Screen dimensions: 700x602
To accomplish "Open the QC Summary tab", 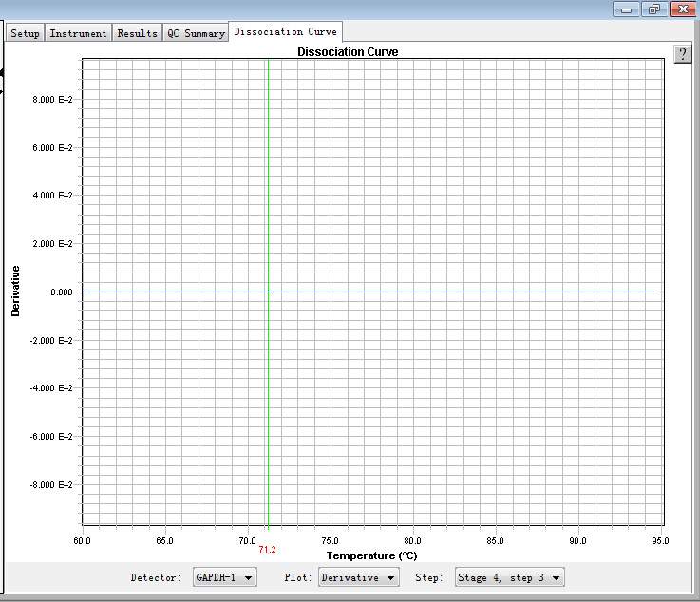I will tap(196, 33).
